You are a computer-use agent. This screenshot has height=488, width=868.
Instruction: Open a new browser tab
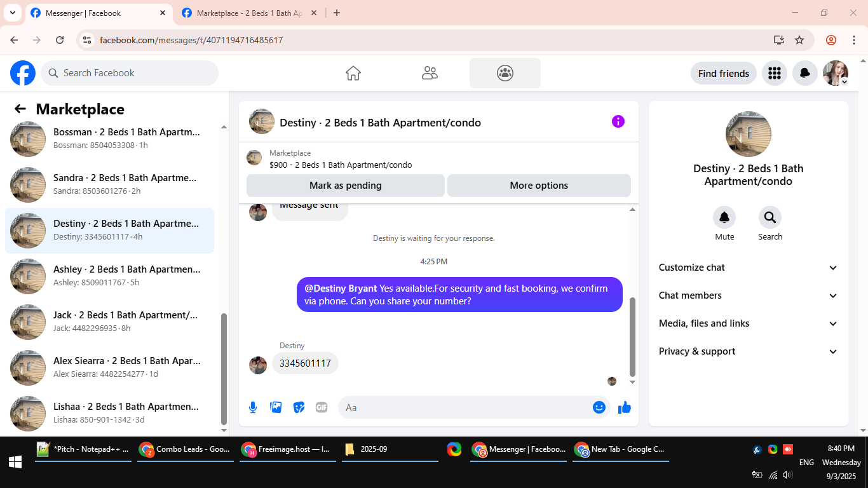tap(337, 13)
